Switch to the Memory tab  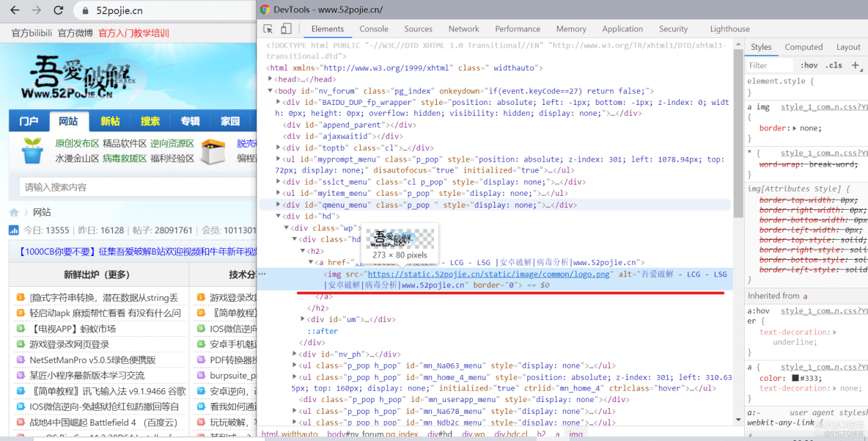pyautogui.click(x=571, y=29)
